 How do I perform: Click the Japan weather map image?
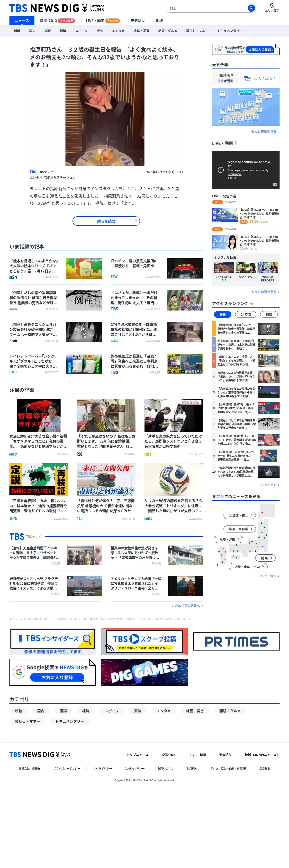[246, 107]
